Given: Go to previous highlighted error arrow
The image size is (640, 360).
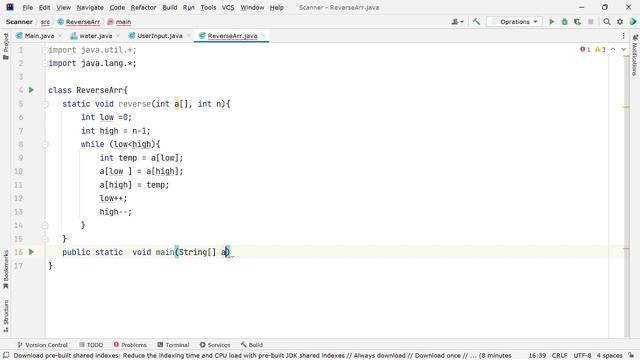Looking at the screenshot, I should pos(613,49).
